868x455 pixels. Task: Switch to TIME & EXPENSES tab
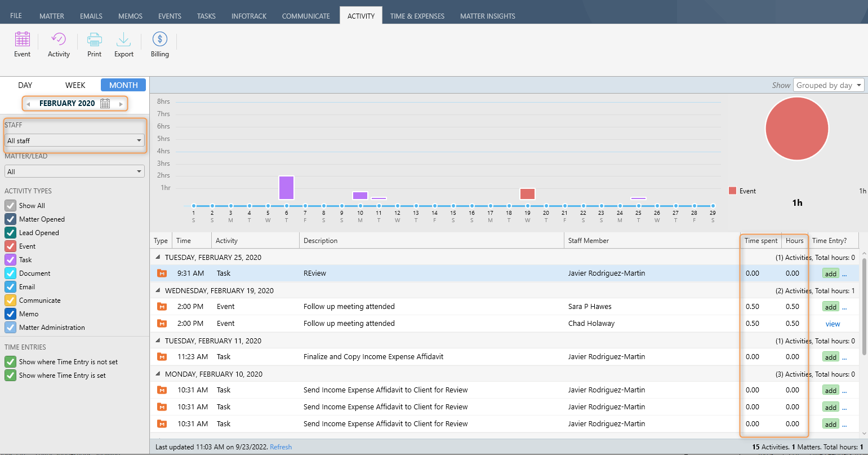click(x=417, y=16)
